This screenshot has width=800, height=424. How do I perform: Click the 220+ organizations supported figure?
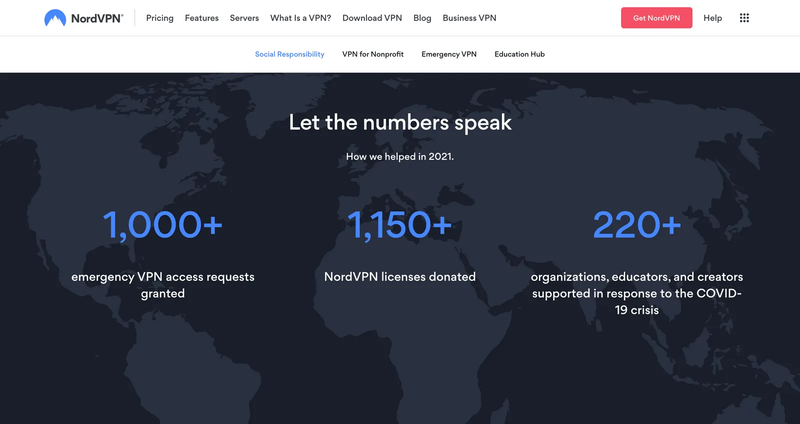[637, 225]
